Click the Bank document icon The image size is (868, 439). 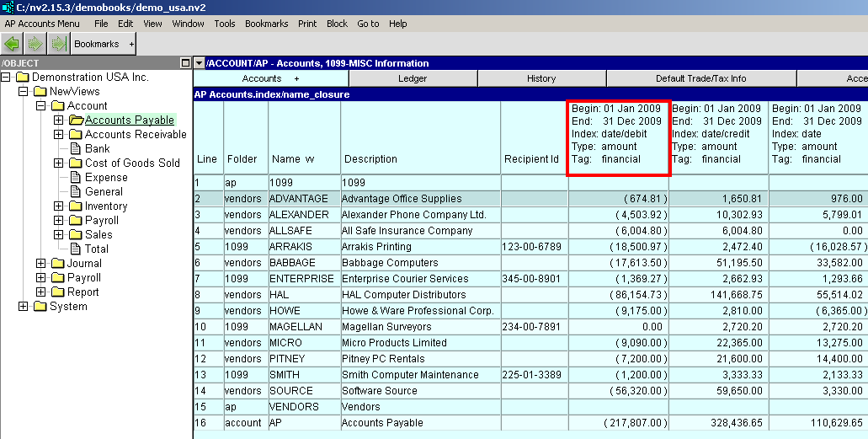[x=75, y=148]
